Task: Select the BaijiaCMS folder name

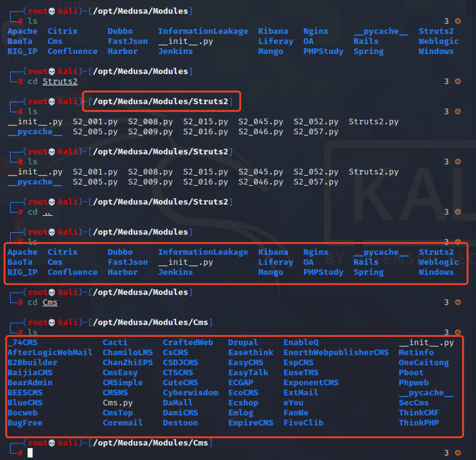Action: click(x=30, y=373)
